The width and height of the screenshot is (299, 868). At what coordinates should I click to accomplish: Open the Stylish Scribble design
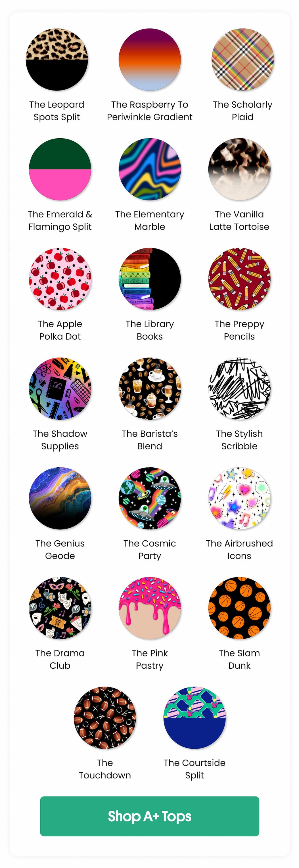pyautogui.click(x=239, y=388)
